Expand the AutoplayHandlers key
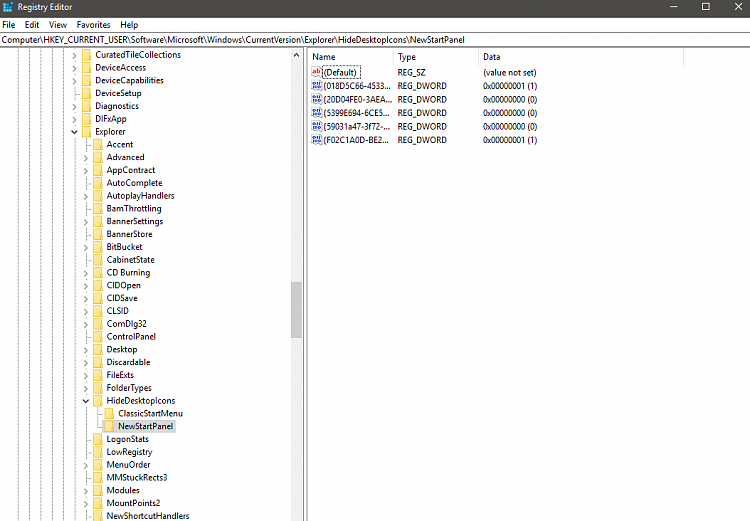750x521 pixels. (86, 196)
